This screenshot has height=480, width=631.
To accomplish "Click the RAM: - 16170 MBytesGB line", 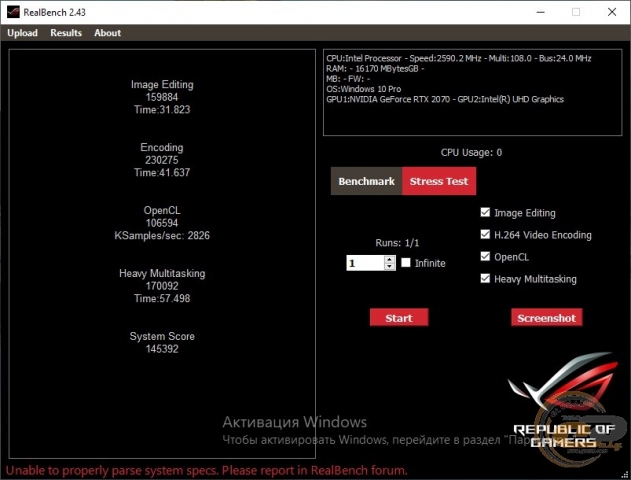I will 375,69.
